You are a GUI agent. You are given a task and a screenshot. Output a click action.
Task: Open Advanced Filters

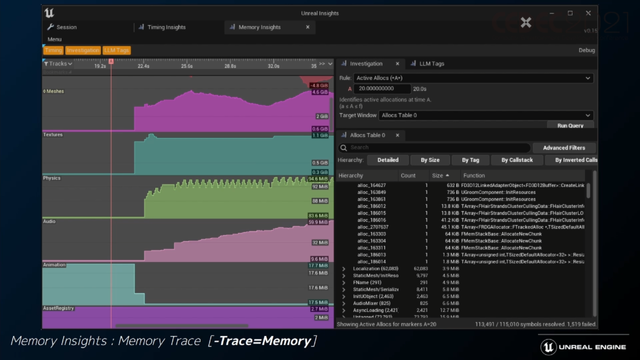[564, 148]
